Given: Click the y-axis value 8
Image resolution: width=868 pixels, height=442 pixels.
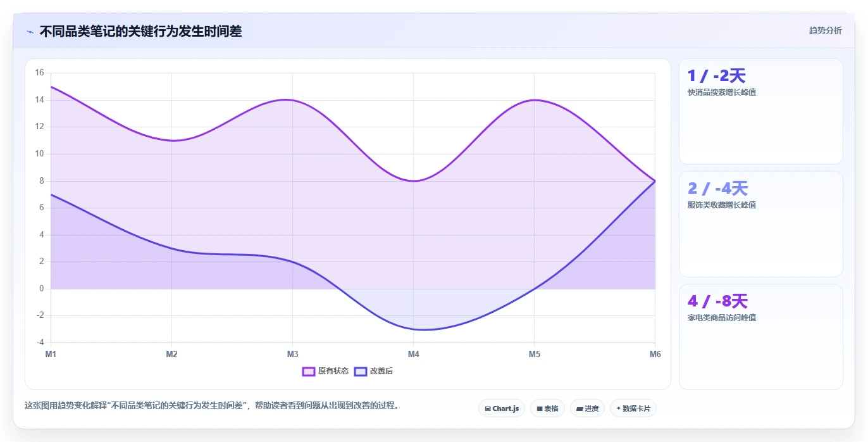Looking at the screenshot, I should 42,180.
